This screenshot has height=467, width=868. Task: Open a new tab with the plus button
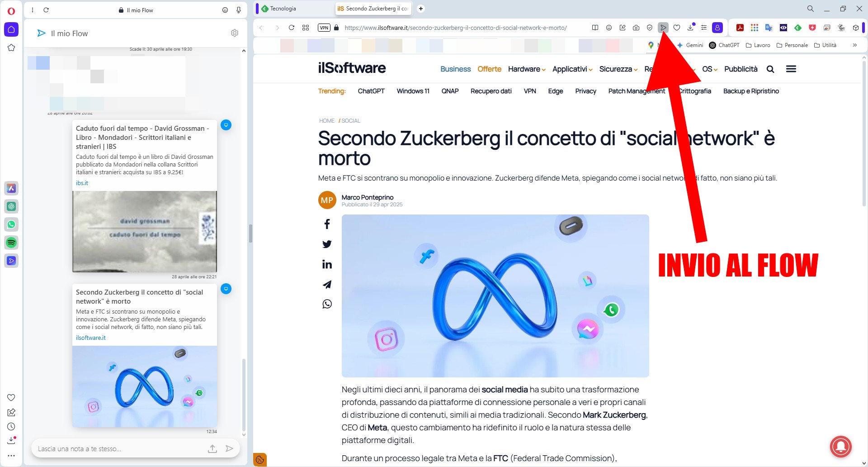(421, 9)
